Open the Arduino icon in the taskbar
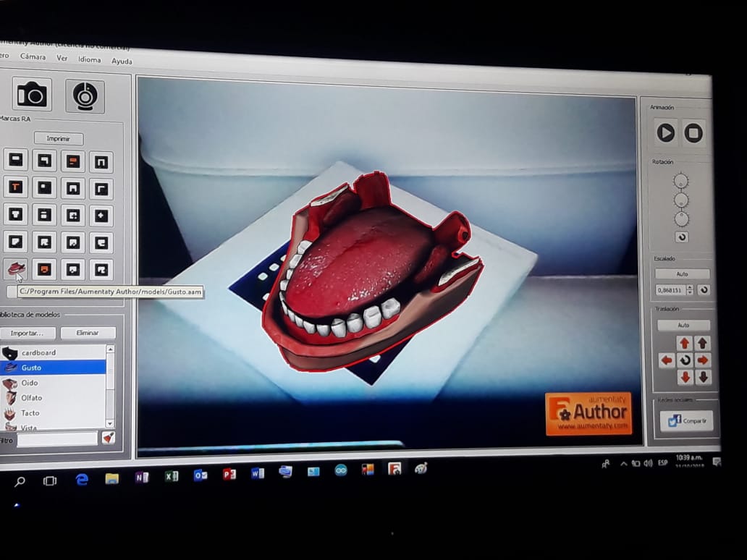The height and width of the screenshot is (560, 747). point(341,470)
